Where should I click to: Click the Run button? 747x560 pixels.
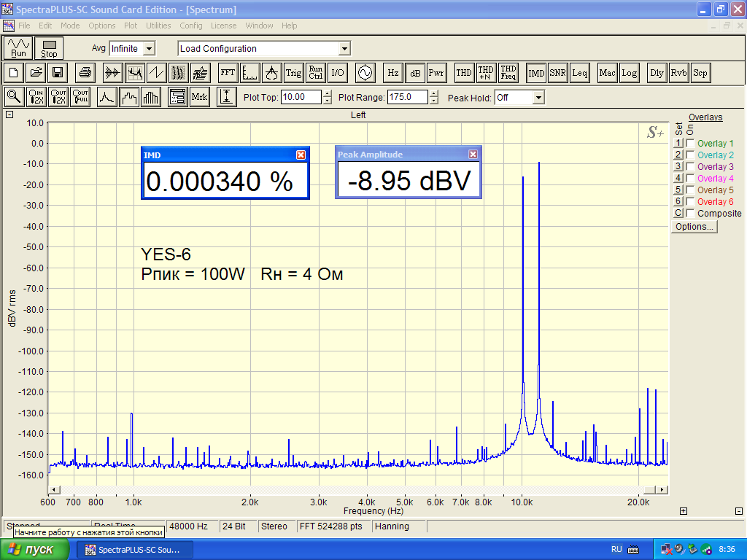click(x=18, y=48)
